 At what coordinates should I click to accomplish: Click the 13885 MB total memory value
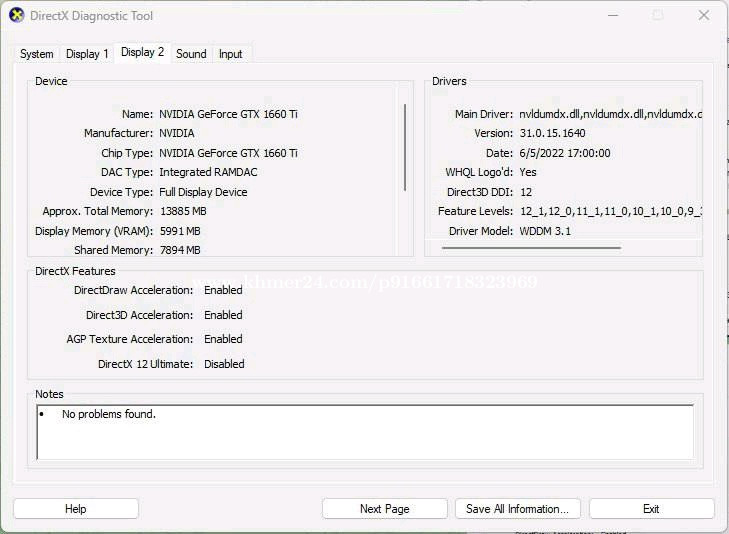click(x=183, y=211)
